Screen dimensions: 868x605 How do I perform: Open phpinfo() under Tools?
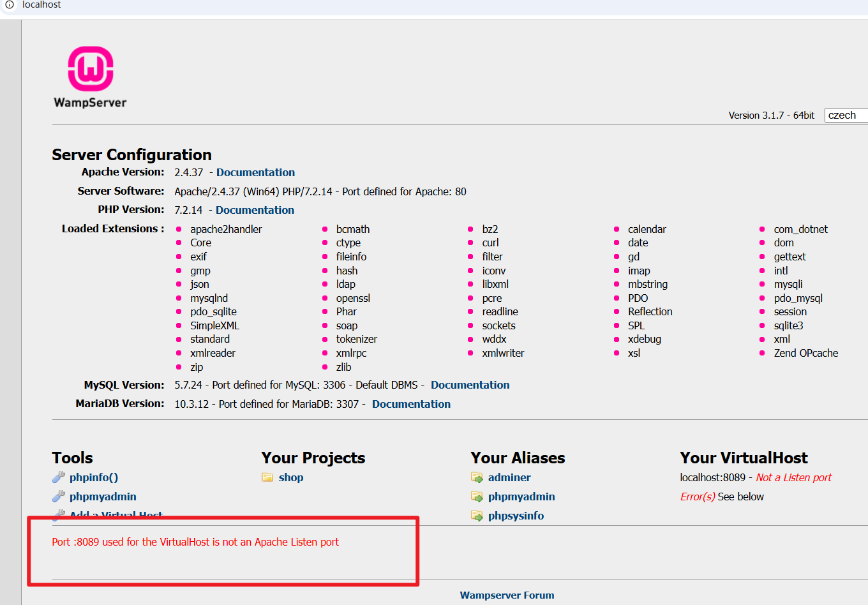(x=94, y=477)
